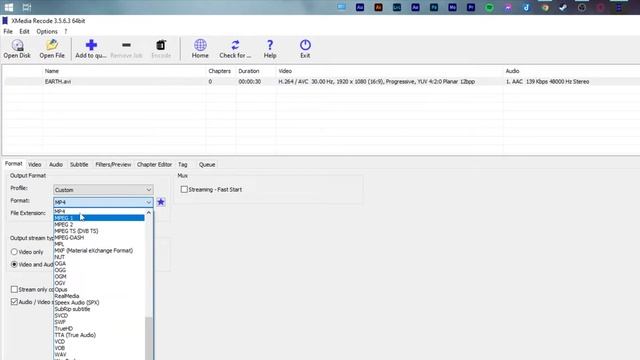
Task: Switch to the Subtitle tab
Action: [x=79, y=164]
